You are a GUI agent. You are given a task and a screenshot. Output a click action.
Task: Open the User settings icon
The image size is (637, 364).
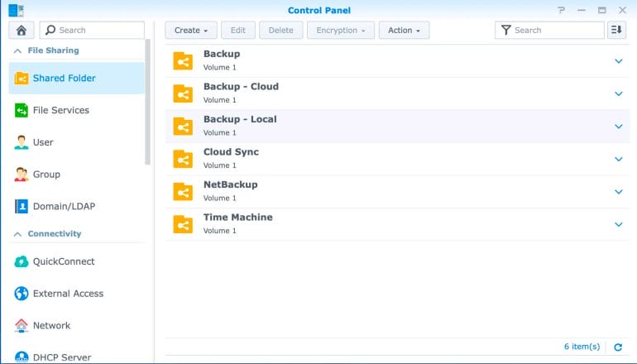point(22,142)
